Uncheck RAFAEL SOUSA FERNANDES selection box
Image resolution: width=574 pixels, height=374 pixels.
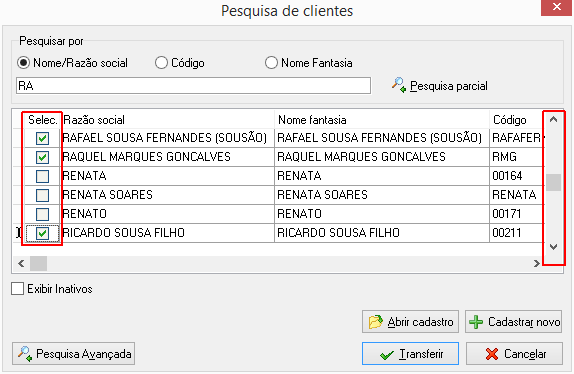click(x=42, y=138)
